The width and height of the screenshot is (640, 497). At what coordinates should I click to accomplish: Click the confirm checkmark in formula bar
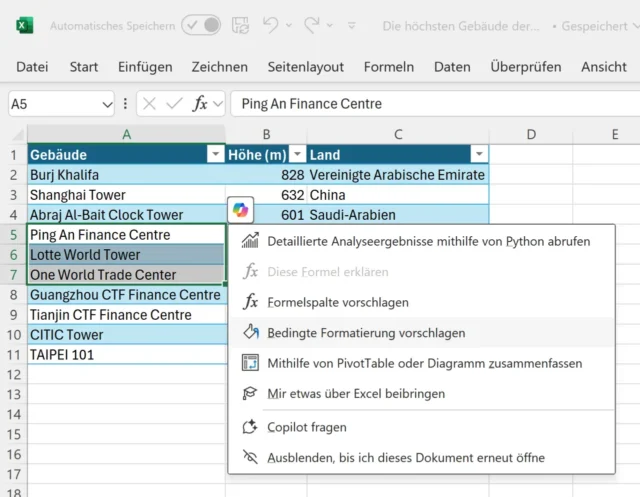click(x=174, y=103)
